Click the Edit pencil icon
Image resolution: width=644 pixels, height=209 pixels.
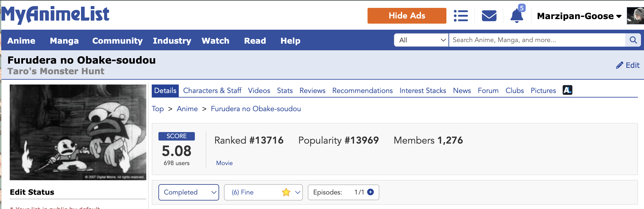click(x=619, y=65)
